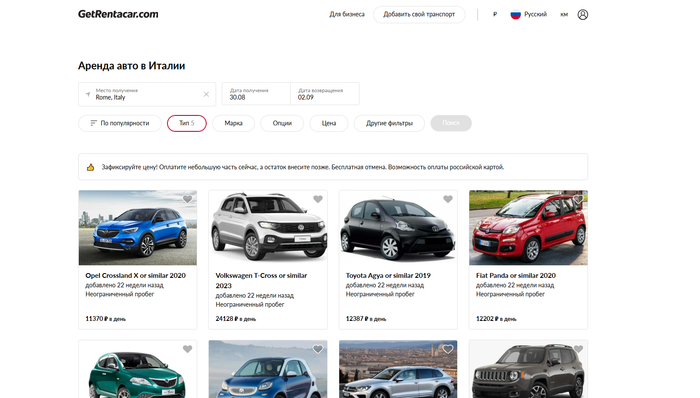Click the Место получения location field
The image size is (700, 398).
[147, 94]
